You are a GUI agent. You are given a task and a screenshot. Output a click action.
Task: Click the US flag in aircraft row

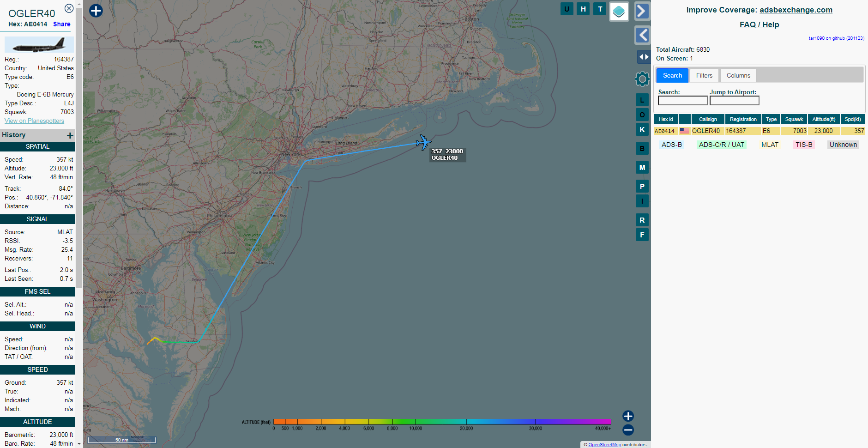(685, 131)
